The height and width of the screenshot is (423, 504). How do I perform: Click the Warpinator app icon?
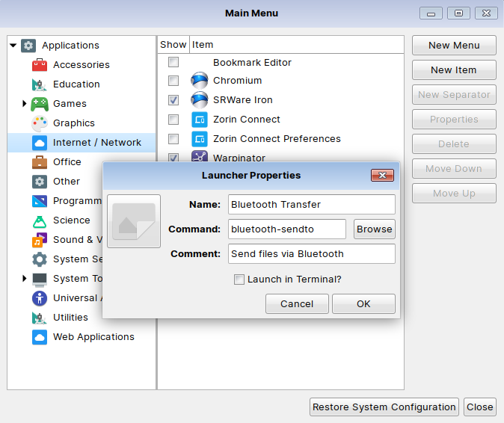click(x=200, y=156)
